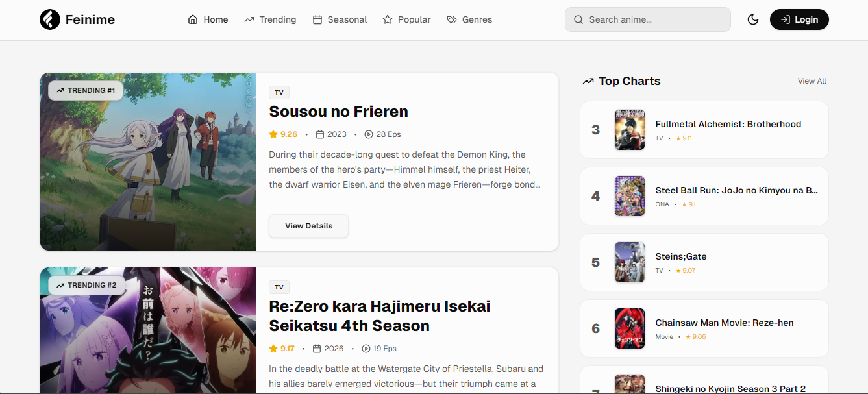Open the Sousou no Frieren cover image

(x=148, y=162)
